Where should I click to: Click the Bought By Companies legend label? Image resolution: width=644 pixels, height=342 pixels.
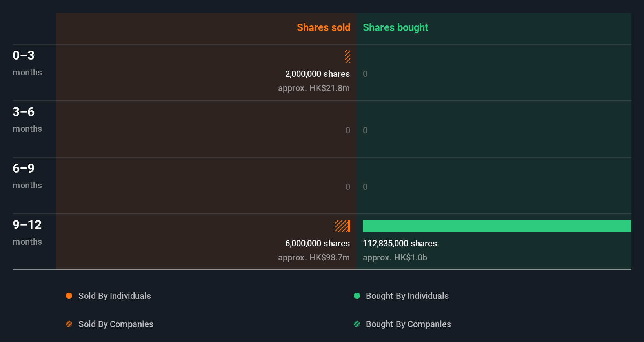(x=408, y=324)
